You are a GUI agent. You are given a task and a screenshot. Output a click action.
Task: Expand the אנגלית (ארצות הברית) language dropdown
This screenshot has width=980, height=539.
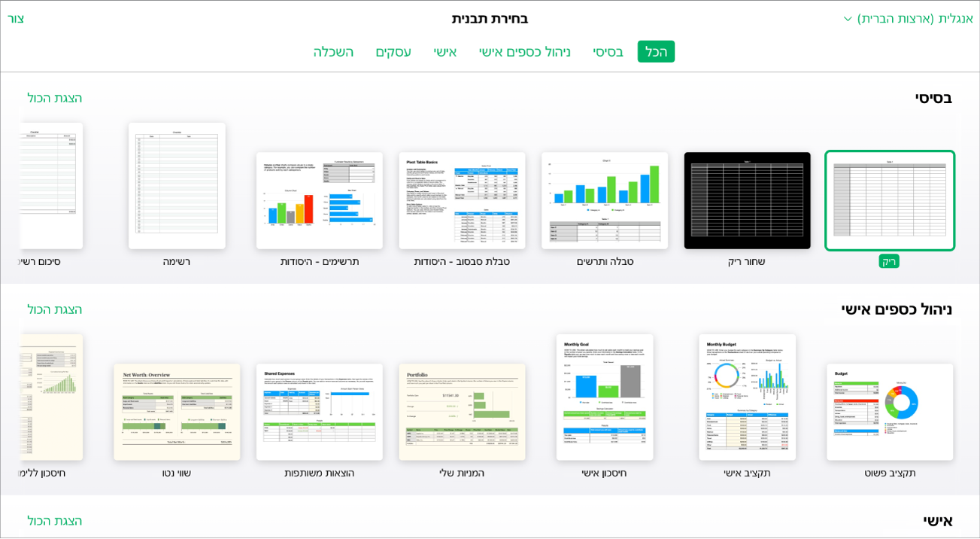pos(908,19)
